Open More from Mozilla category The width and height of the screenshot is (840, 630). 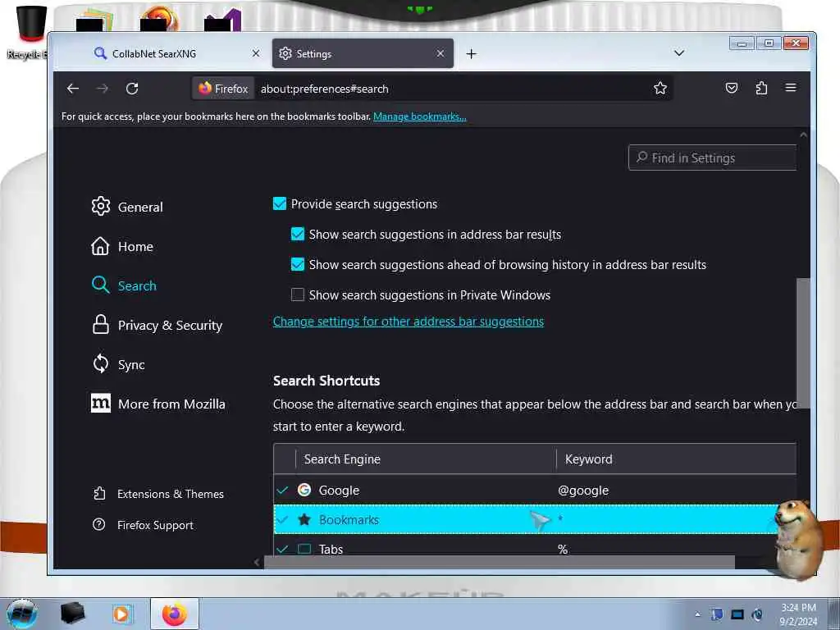point(158,404)
